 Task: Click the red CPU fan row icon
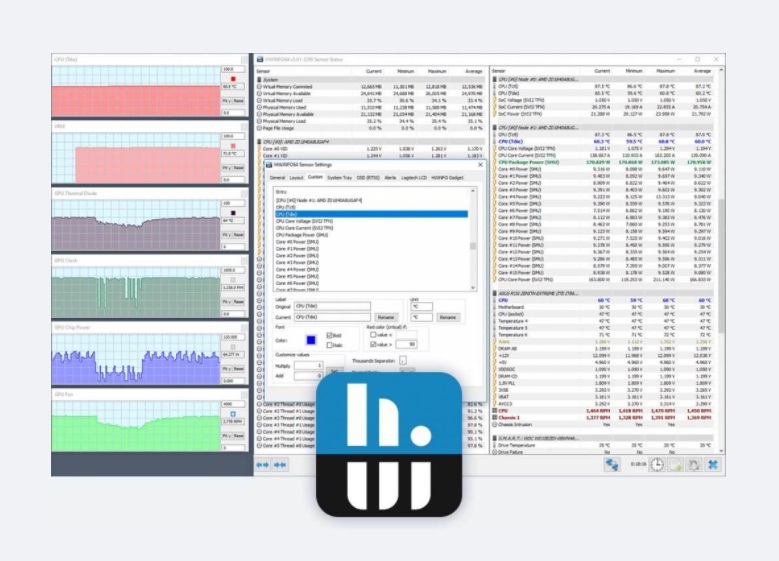[x=495, y=411]
